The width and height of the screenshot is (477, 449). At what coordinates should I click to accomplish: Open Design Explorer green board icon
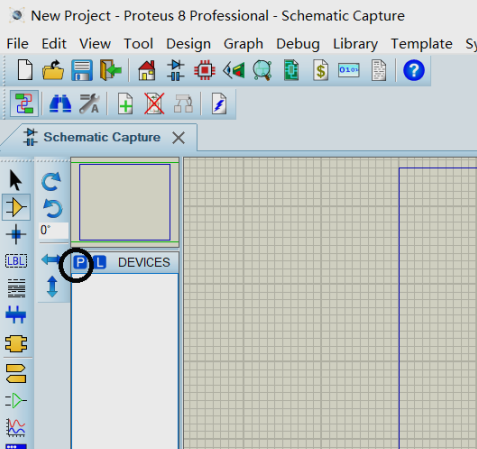point(291,70)
